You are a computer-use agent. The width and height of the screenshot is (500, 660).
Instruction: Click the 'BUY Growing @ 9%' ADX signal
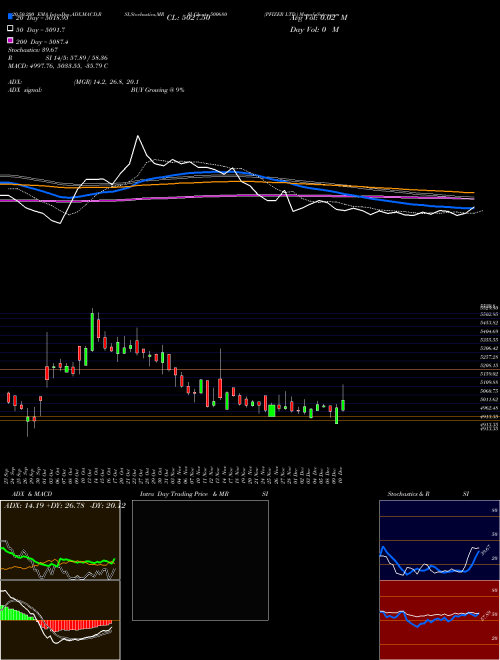click(157, 90)
